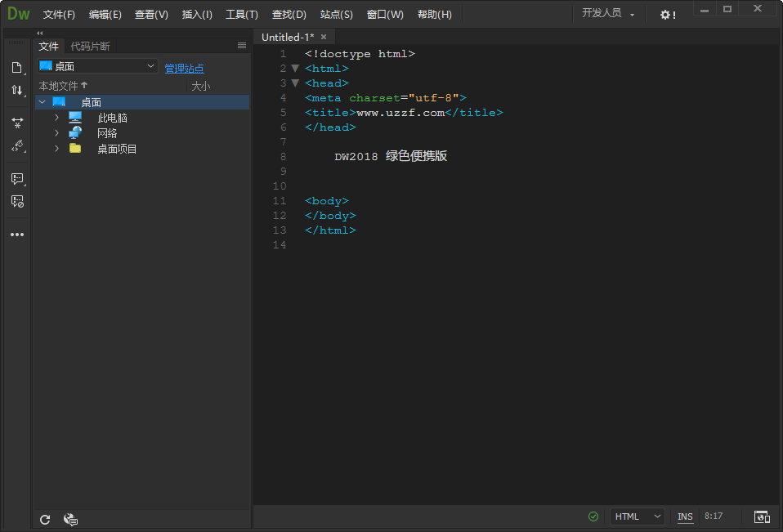The width and height of the screenshot is (783, 532).
Task: Select the 桌面 root row in tree
Action: 142,102
